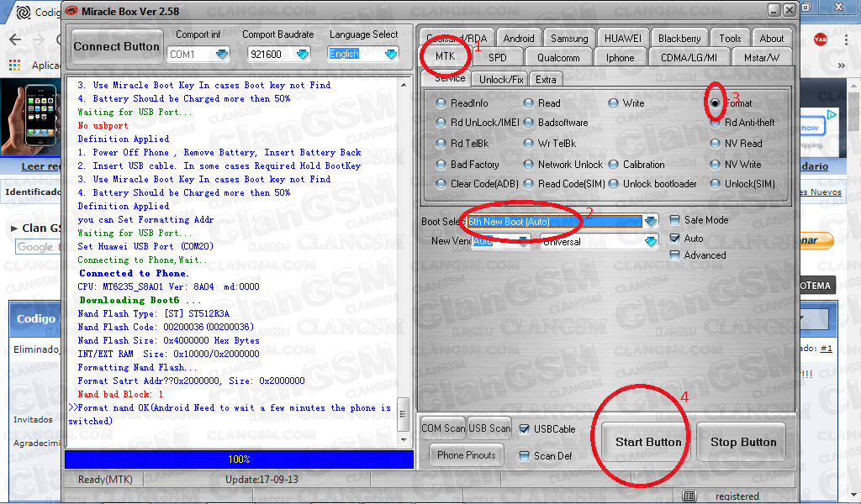Toggle the USBCable checkbox
This screenshot has width=861, height=504.
coord(525,429)
